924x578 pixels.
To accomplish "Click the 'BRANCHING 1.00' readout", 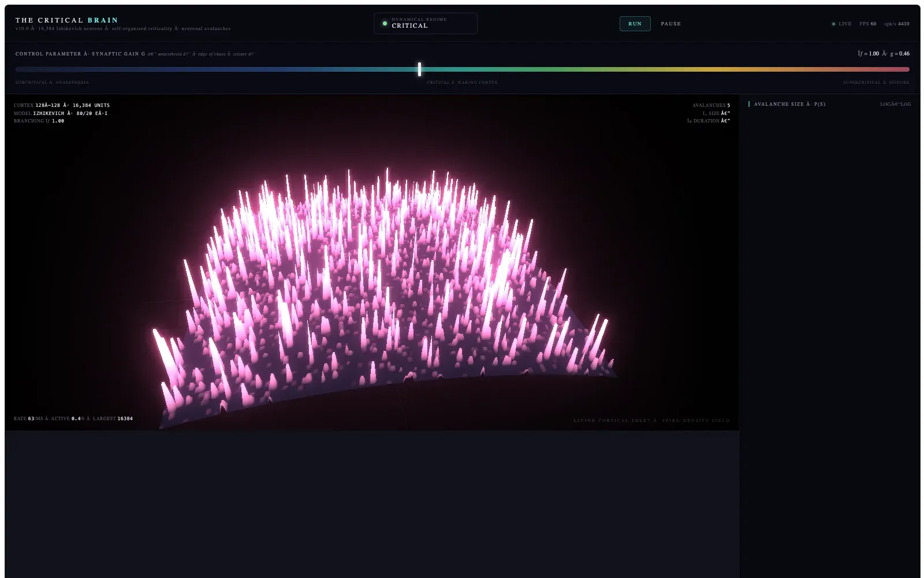I will click(x=39, y=121).
